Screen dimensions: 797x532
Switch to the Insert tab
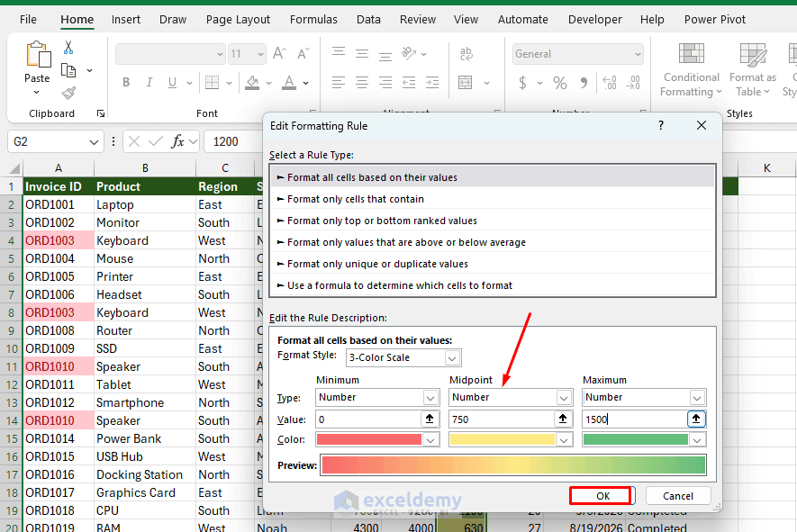(x=125, y=19)
